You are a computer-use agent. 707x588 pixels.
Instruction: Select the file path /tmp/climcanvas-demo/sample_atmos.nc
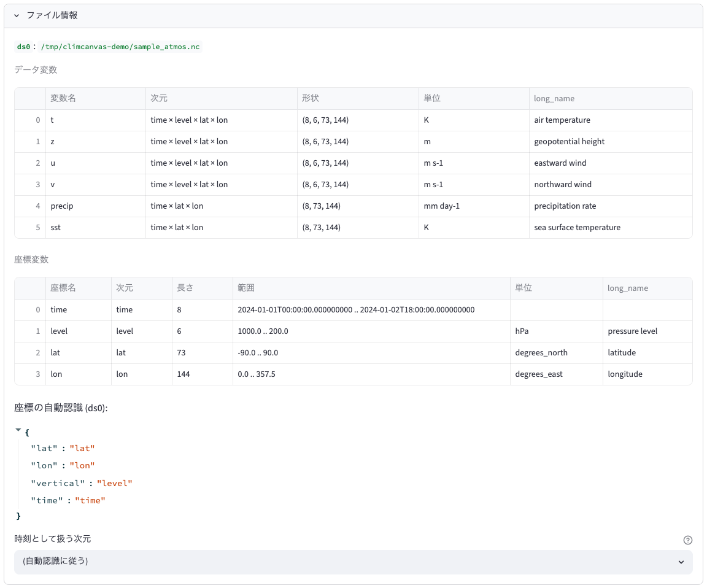point(120,47)
